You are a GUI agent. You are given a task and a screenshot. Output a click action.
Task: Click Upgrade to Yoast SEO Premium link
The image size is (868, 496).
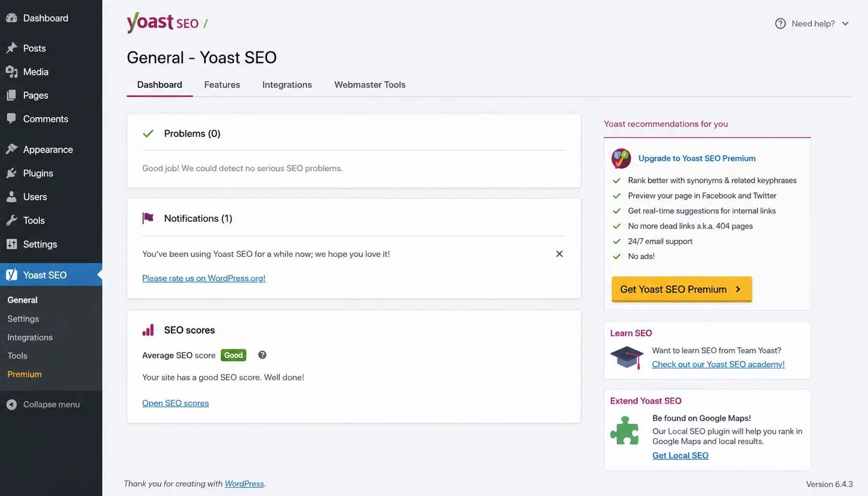coord(697,159)
